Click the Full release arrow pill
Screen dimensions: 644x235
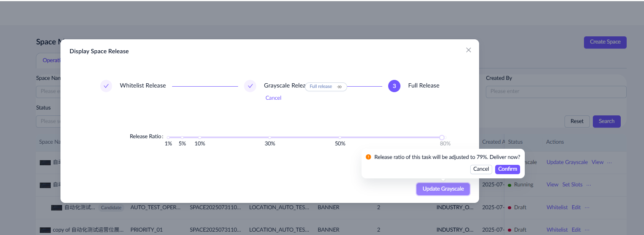(326, 87)
